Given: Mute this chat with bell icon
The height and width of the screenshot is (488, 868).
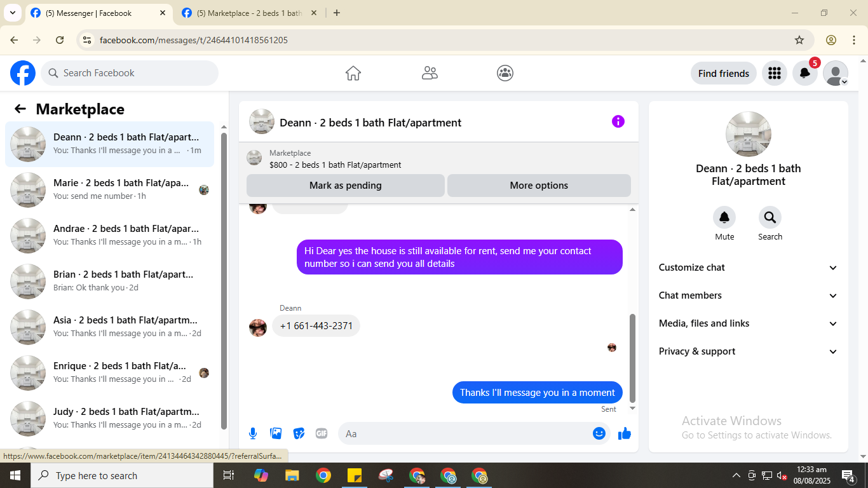Looking at the screenshot, I should click(724, 217).
